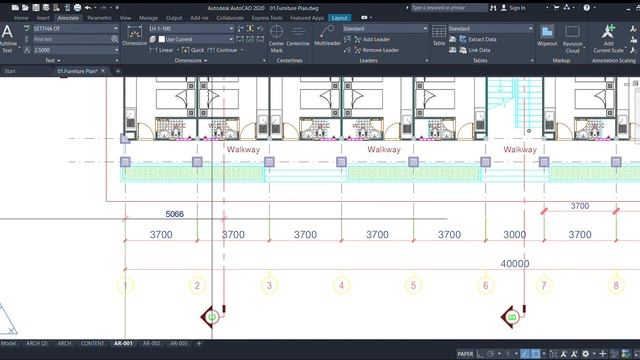Toggle annotation monitor plus icon

coord(603,354)
